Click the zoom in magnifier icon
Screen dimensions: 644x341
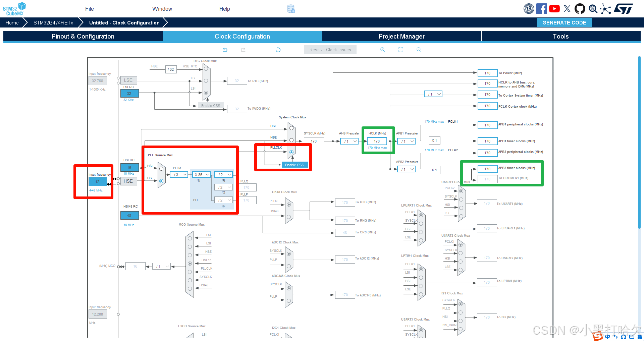coord(382,50)
